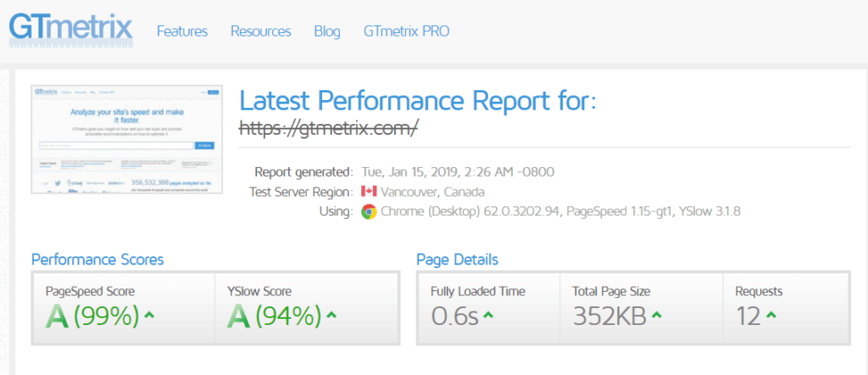Image resolution: width=868 pixels, height=375 pixels.
Task: Click the GTmetrix logo
Action: [71, 29]
